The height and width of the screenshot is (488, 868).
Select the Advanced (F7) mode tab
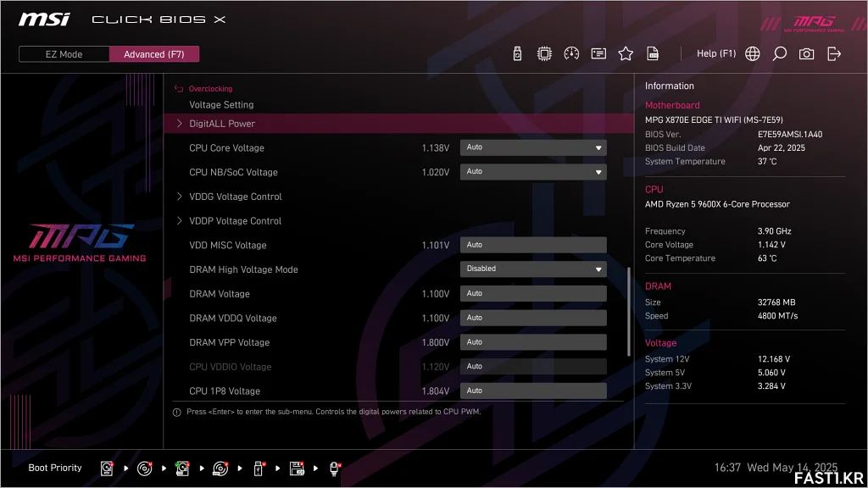(x=154, y=54)
